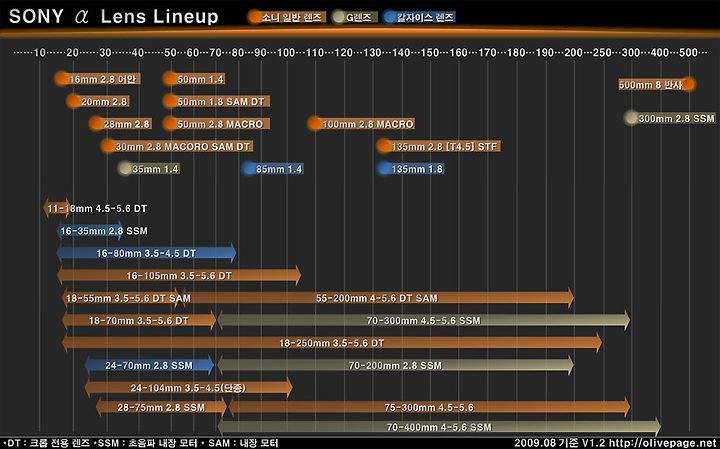Click the 24-104mm 3.5-4.5 discontinued bar

tap(188, 388)
